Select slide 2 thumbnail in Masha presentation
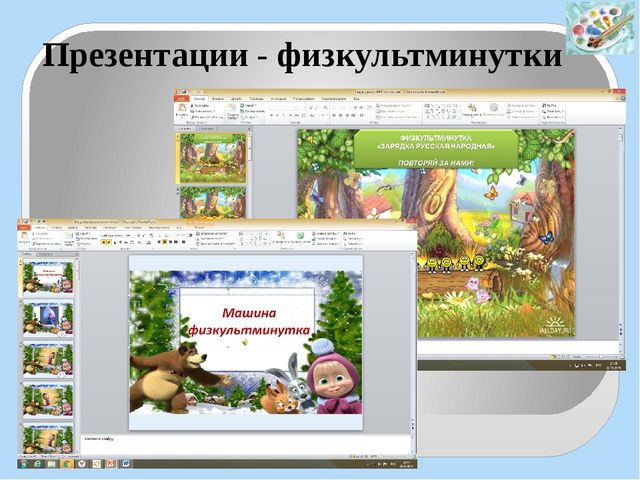This screenshot has width=640, height=480. pyautogui.click(x=48, y=319)
